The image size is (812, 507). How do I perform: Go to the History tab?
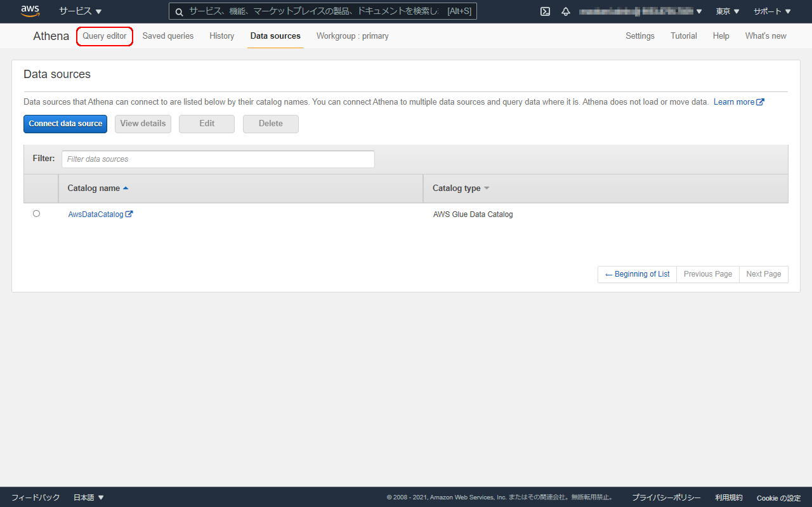[x=222, y=36]
